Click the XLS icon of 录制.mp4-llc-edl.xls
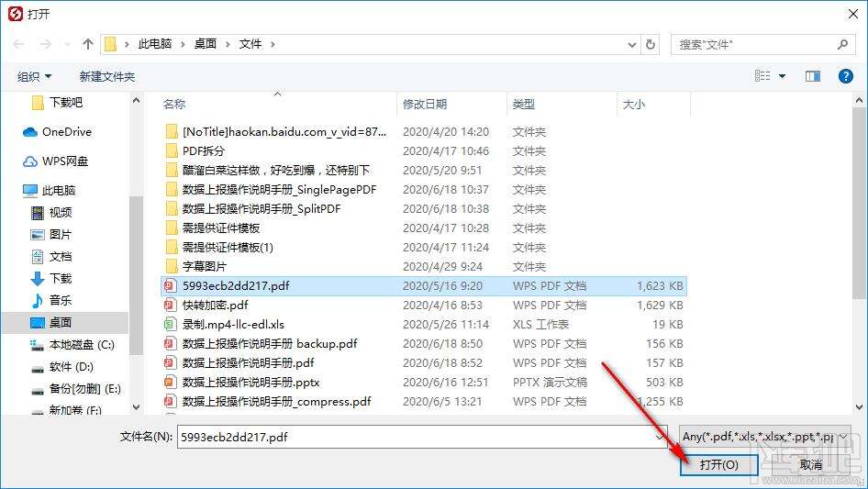Viewport: 868px width, 489px height. [170, 325]
